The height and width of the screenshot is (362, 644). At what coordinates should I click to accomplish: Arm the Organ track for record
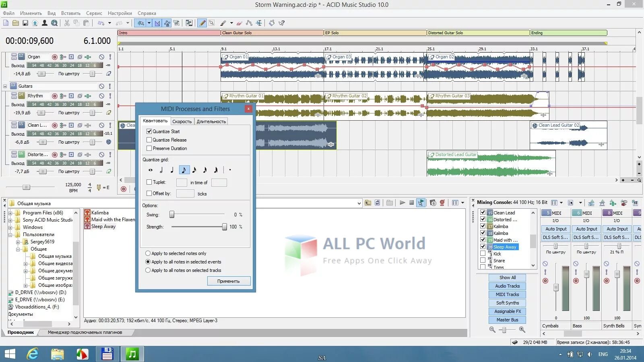point(55,57)
